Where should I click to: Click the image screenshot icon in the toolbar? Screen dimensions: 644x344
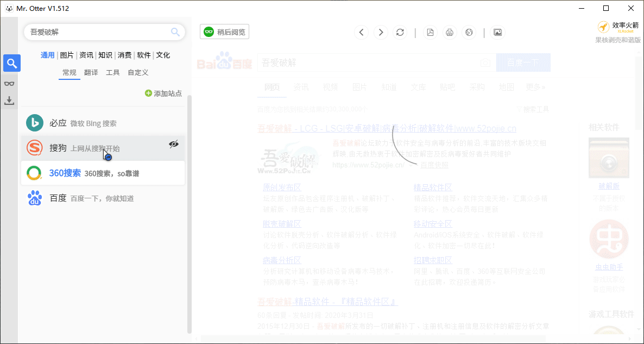[x=498, y=32]
